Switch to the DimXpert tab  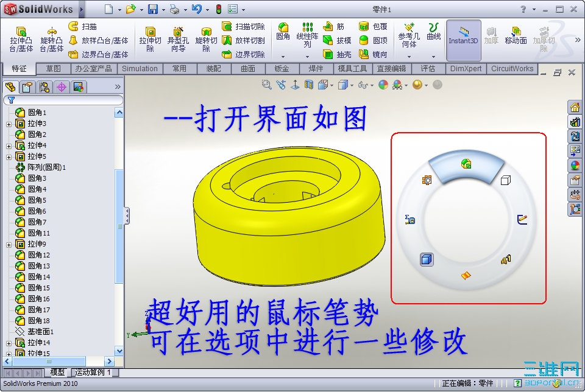(466, 69)
